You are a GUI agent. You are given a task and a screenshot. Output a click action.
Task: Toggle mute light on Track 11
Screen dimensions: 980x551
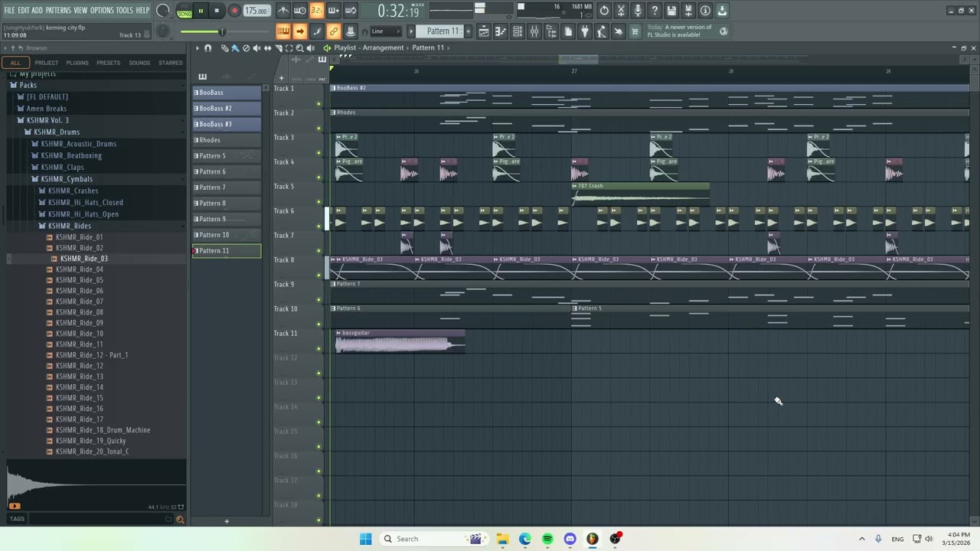[319, 348]
